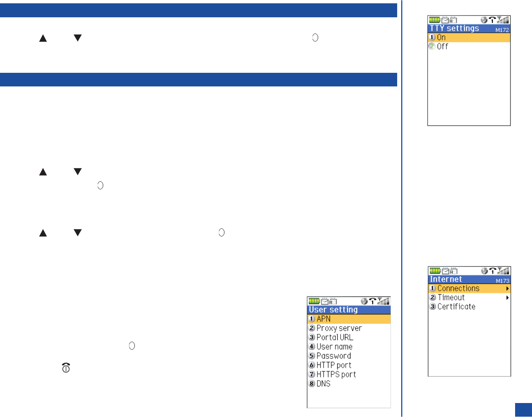The width and height of the screenshot is (532, 417).
Task: Click the User setting title bar
Action: coord(349,310)
